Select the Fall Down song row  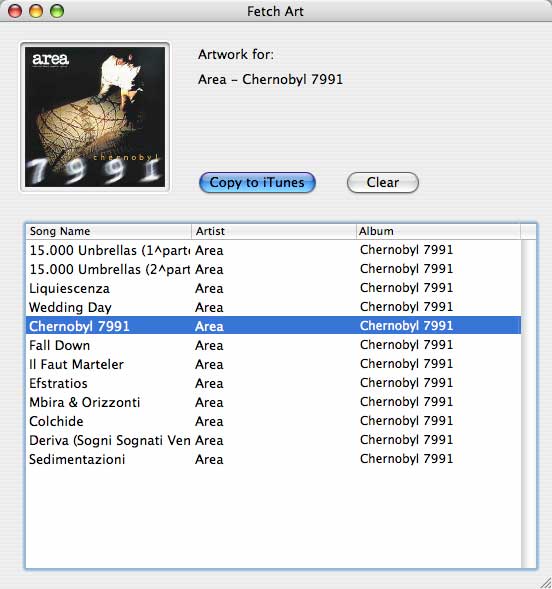coord(273,345)
